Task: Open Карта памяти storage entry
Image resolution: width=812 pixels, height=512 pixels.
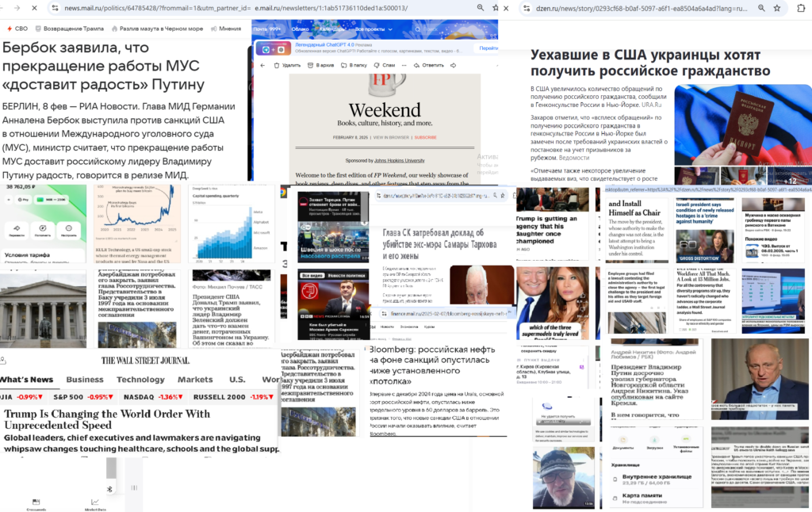Action: (657, 498)
